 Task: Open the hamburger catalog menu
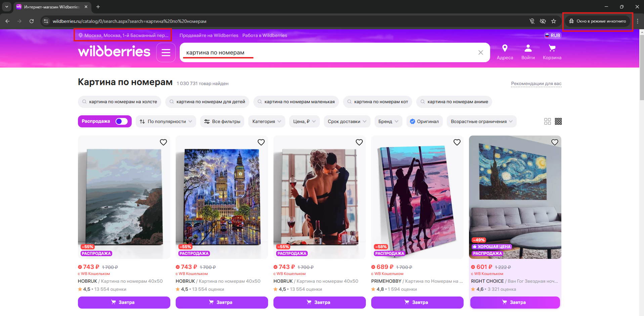click(x=166, y=52)
